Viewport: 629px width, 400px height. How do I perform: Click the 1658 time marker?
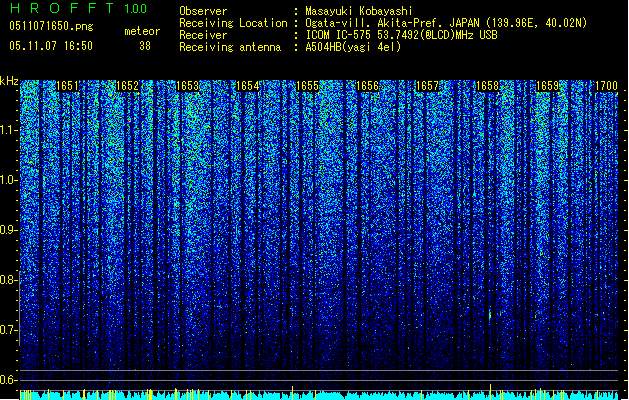coord(487,86)
